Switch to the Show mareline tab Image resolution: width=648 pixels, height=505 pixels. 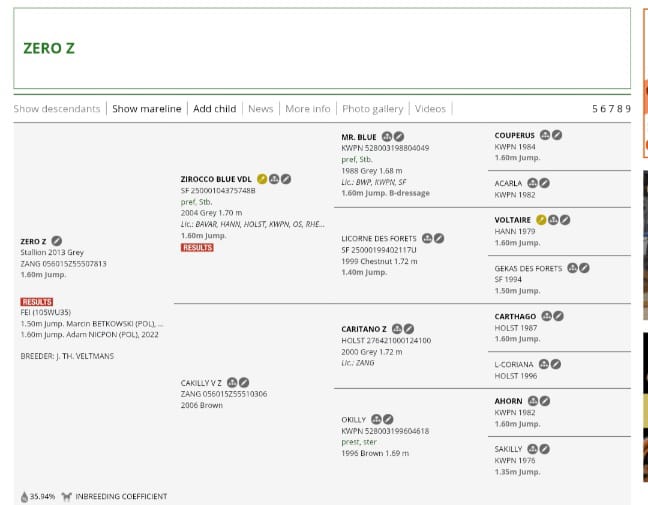(146, 108)
